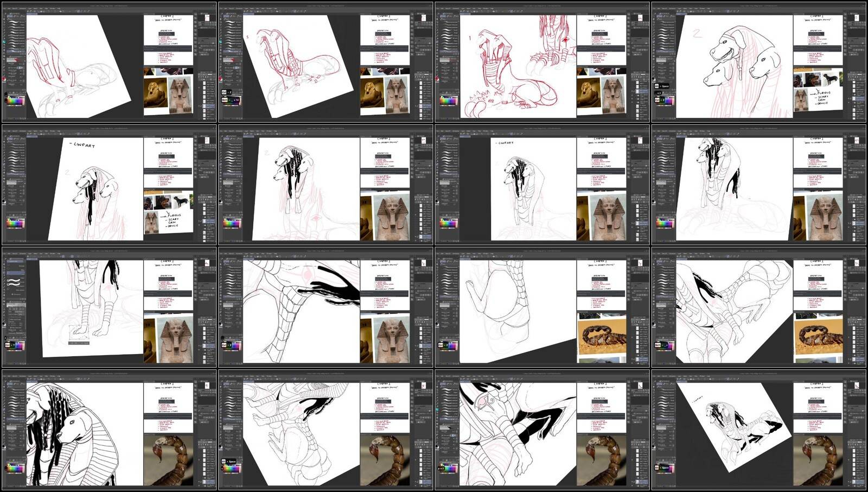Open the Help menu in the top-left frame

59,8
